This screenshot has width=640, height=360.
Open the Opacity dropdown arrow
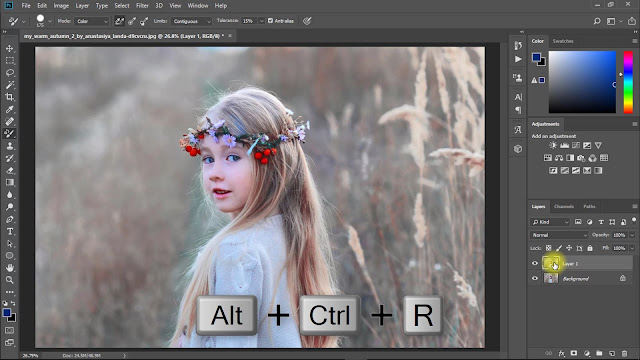click(x=632, y=235)
